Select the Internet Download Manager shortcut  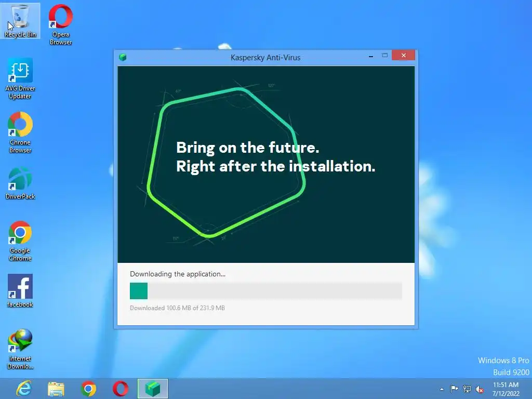click(20, 349)
